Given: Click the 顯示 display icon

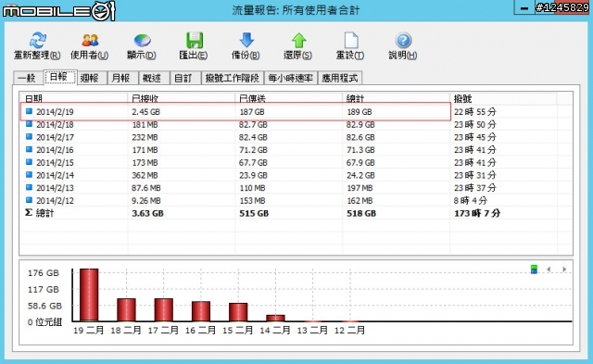Looking at the screenshot, I should [x=142, y=41].
